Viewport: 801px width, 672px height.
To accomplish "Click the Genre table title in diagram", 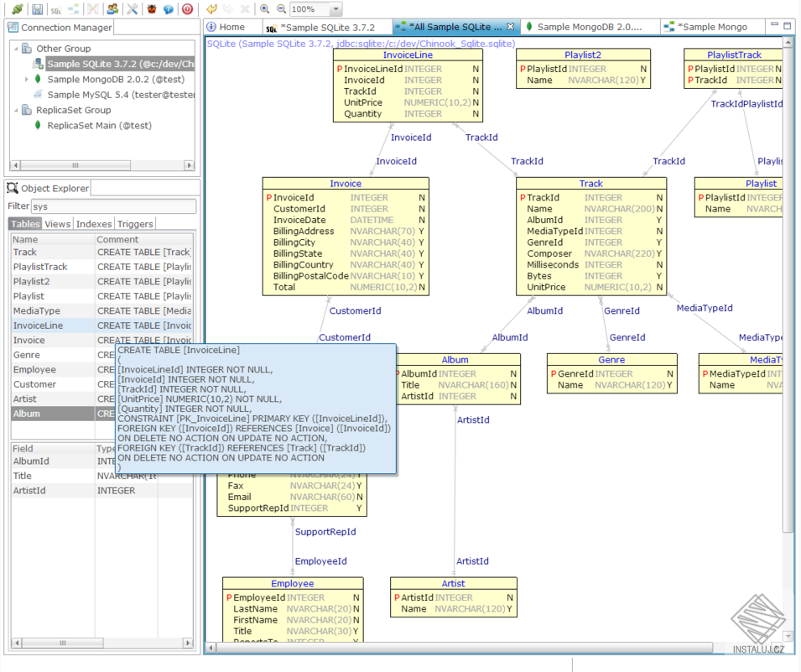I will tap(611, 360).
